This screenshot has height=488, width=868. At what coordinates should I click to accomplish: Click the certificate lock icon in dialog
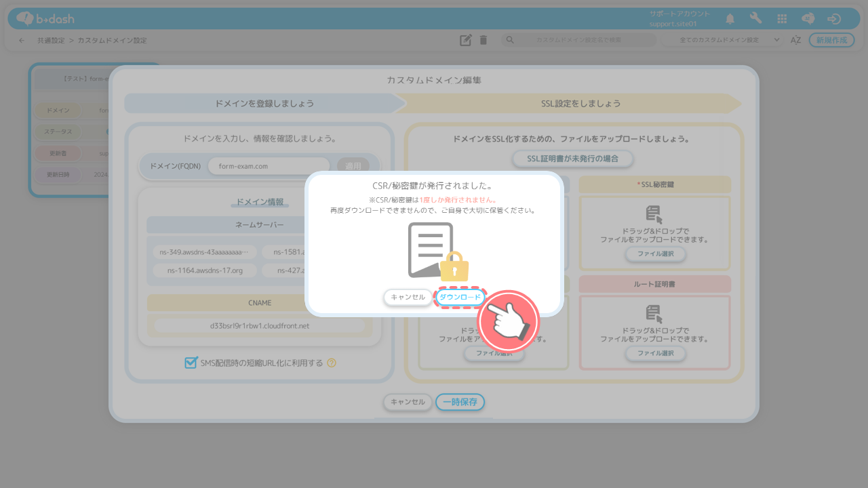438,251
